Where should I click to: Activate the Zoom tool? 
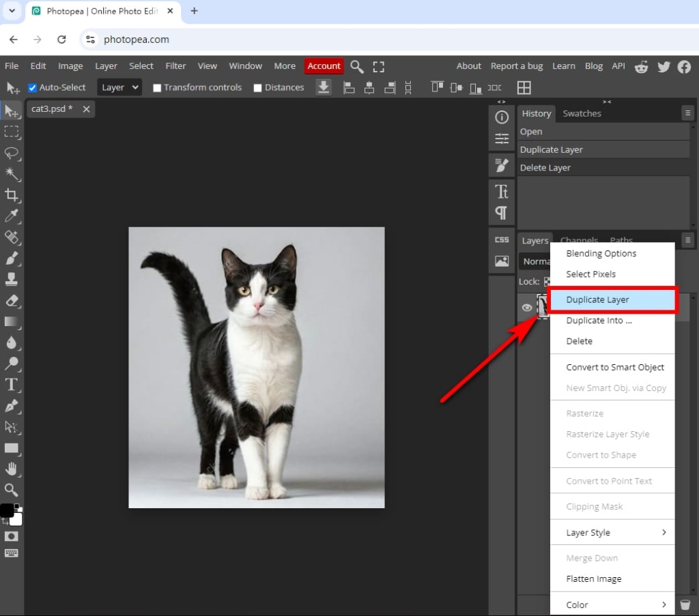click(x=12, y=490)
